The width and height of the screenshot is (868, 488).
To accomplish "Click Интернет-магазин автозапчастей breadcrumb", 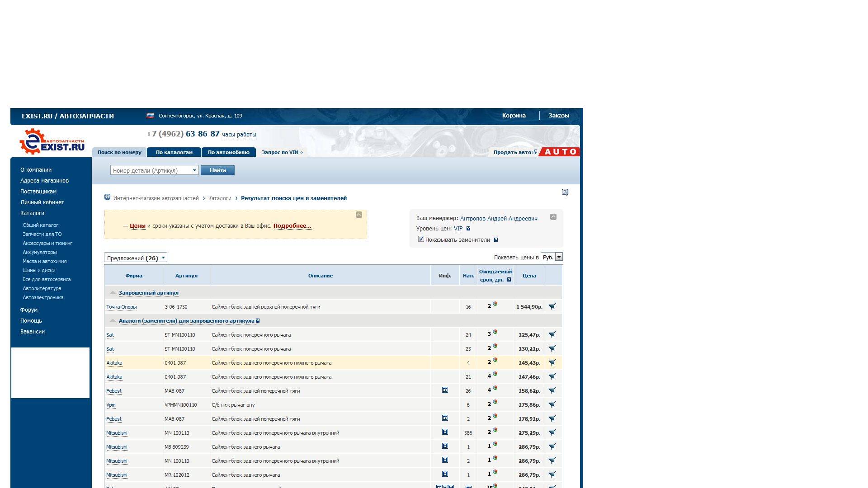I will pos(156,198).
